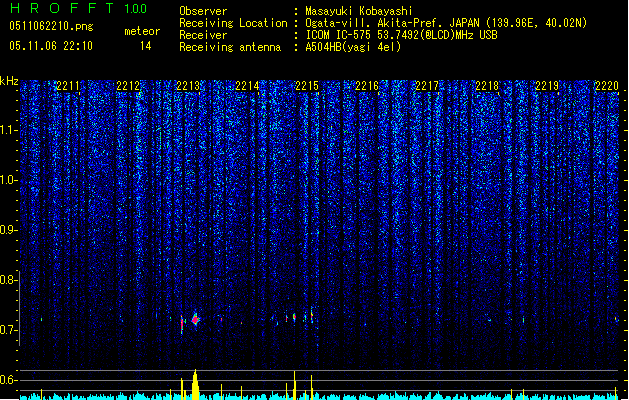The image size is (629, 400).
Task: Click the 'Receiving antenna' field label
Action: 230,47
